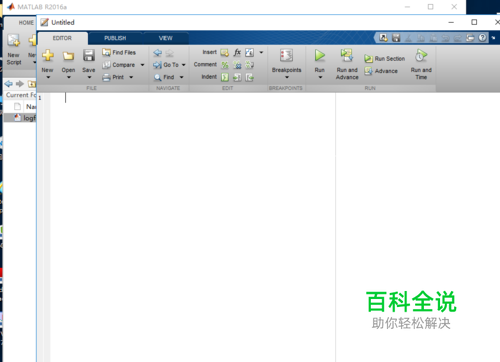Click the quick access save icon
The width and height of the screenshot is (500, 362).
[396, 38]
